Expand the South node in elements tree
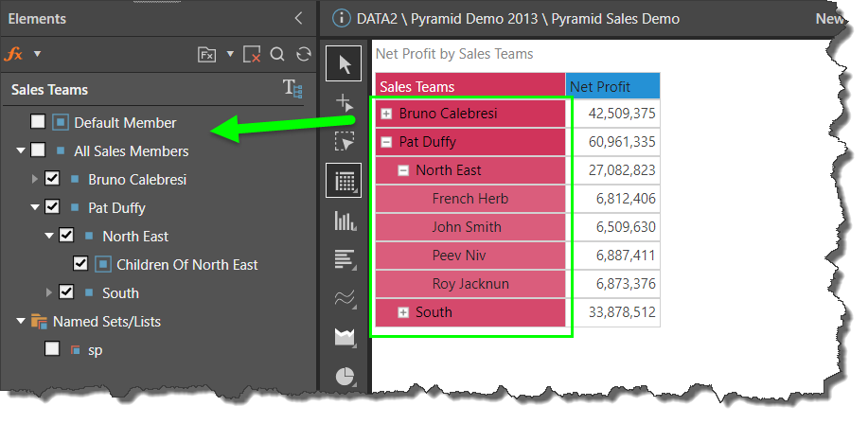 [x=36, y=292]
